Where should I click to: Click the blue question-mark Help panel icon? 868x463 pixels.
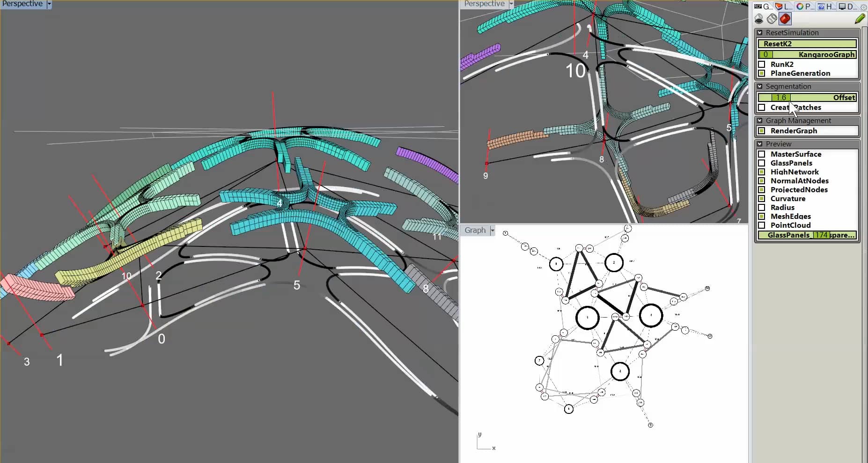tap(822, 6)
